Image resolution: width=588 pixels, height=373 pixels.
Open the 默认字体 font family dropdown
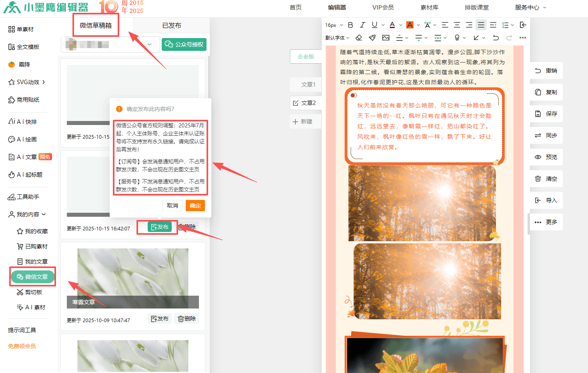point(337,38)
